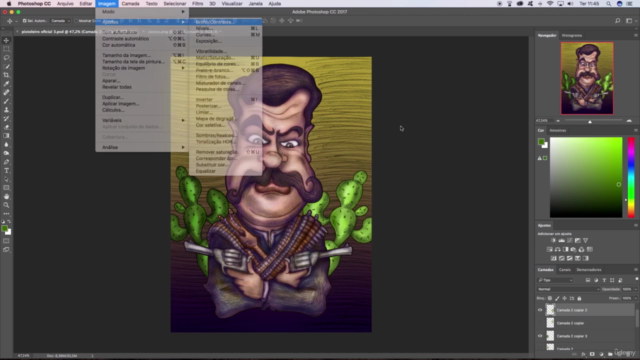
Task: Add a Black & White adjustment icon
Action: [x=566, y=249]
